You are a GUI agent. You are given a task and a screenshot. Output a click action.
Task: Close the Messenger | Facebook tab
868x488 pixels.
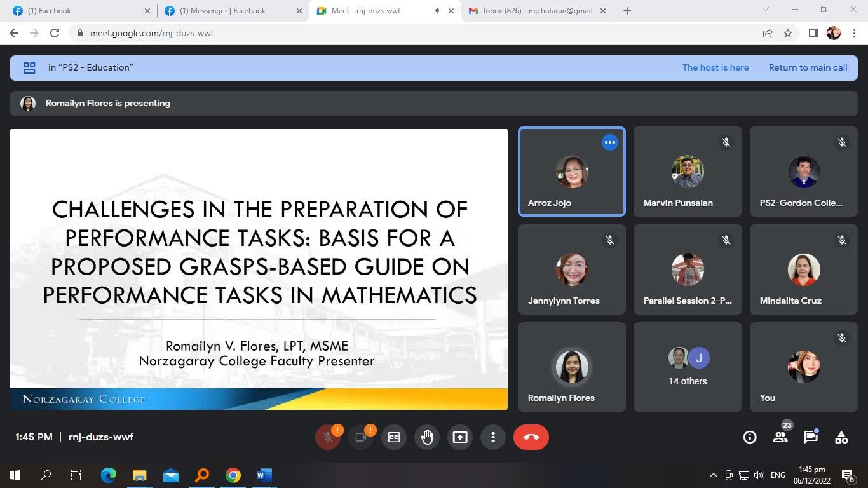tap(299, 11)
